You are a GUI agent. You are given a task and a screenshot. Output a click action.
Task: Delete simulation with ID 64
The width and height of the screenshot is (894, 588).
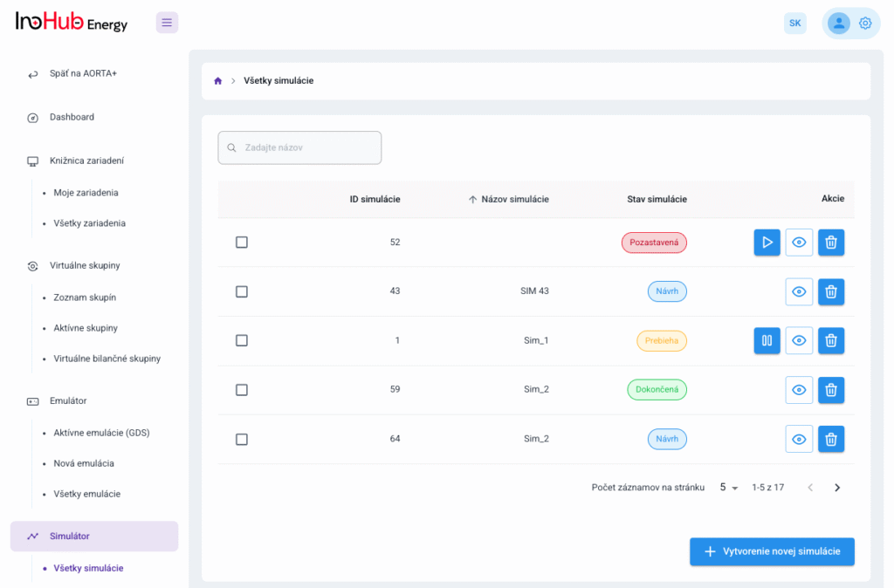click(x=831, y=439)
